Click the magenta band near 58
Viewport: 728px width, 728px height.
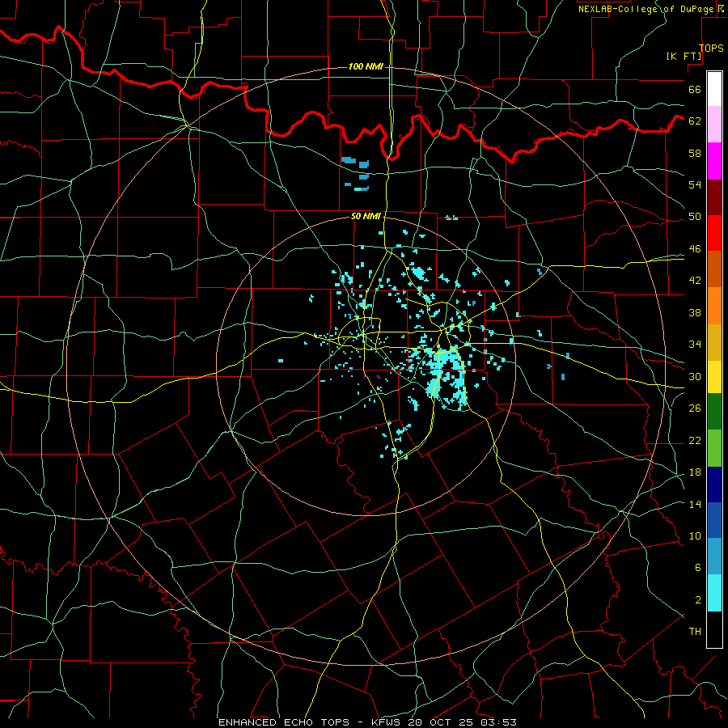click(714, 161)
